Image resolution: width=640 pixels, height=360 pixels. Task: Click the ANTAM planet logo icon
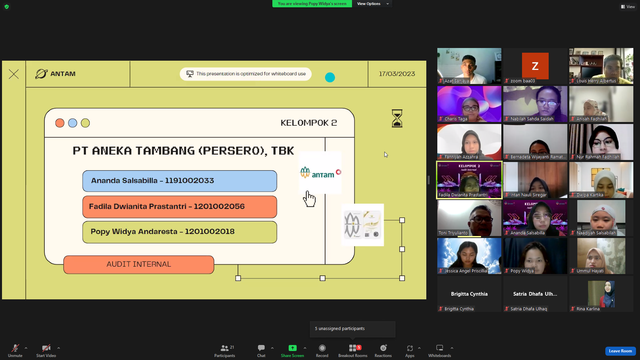pos(41,74)
